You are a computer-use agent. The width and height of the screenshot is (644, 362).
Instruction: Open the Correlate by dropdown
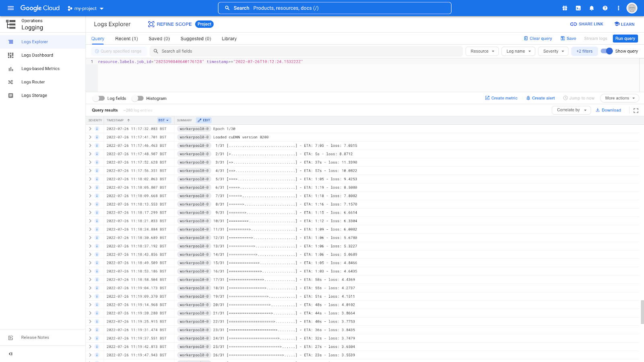pos(571,110)
